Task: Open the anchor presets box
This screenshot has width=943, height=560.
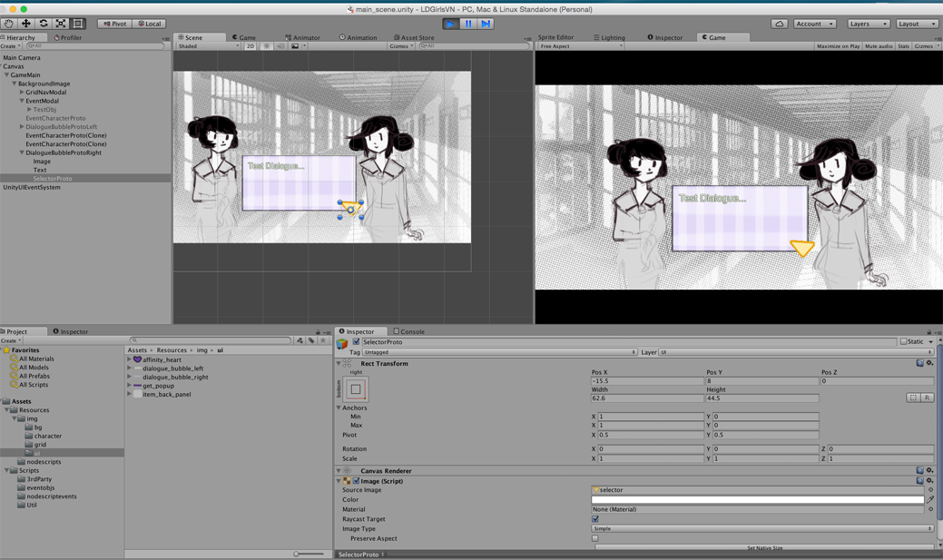Action: click(x=356, y=389)
